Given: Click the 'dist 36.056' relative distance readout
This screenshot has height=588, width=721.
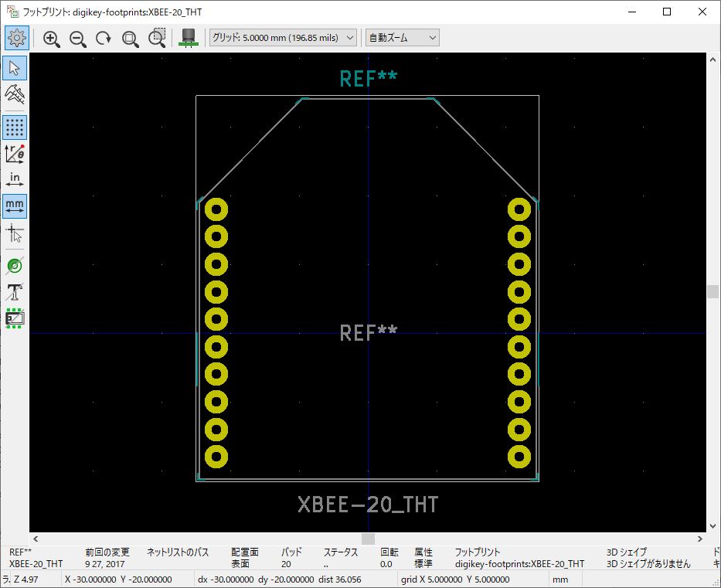Looking at the screenshot, I should coord(340,580).
